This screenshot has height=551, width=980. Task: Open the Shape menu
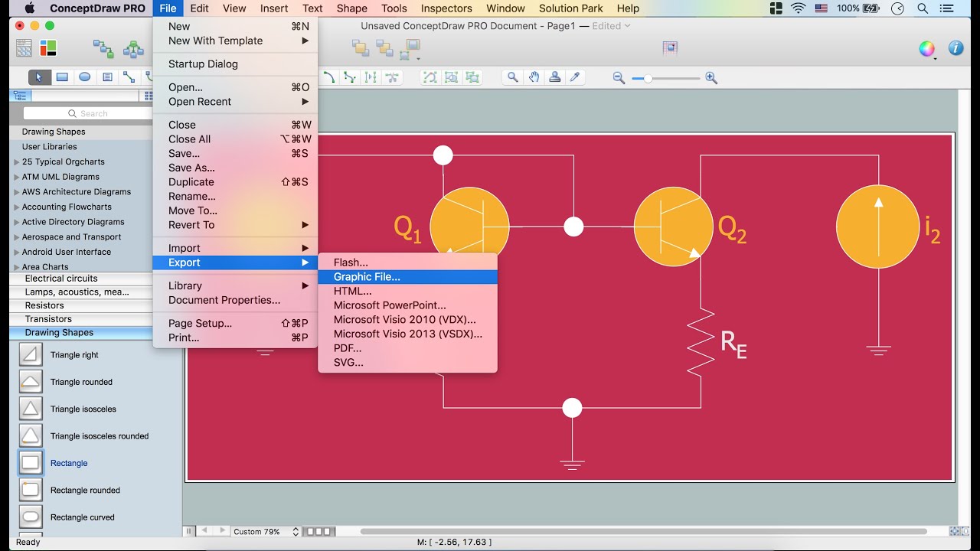coord(351,8)
